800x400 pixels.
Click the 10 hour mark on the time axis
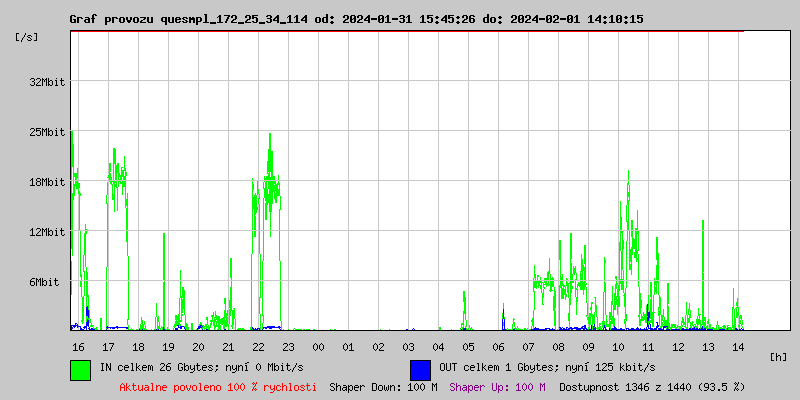click(x=618, y=347)
